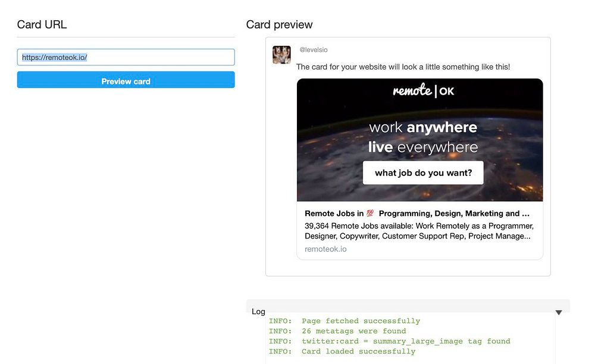Screen dimensions: 595x364
Task: Click the @levelsio username handle
Action: point(314,50)
